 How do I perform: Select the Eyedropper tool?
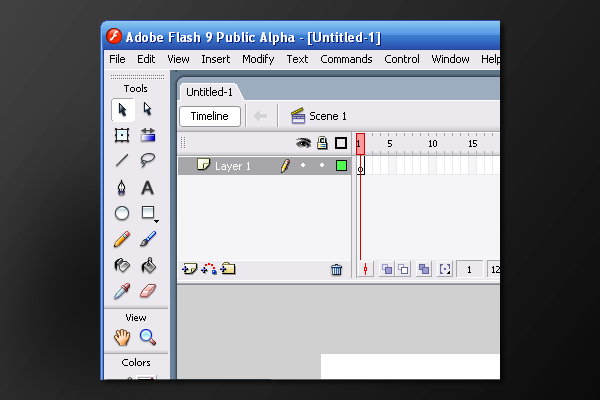coord(122,291)
